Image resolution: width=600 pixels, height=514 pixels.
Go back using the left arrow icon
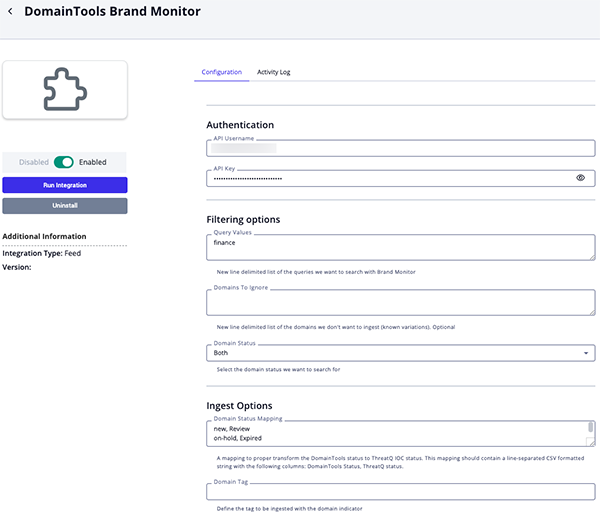click(x=10, y=11)
